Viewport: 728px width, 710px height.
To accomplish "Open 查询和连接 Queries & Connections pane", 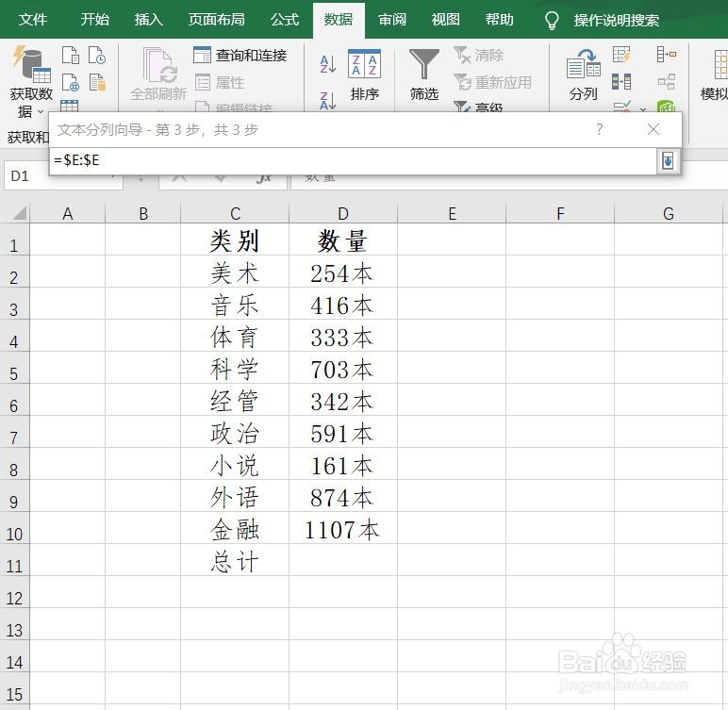I will tap(240, 56).
